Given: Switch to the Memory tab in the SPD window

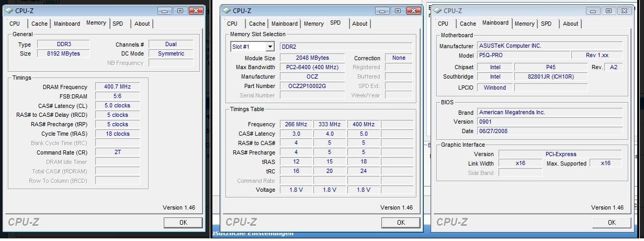Looking at the screenshot, I should click(314, 24).
